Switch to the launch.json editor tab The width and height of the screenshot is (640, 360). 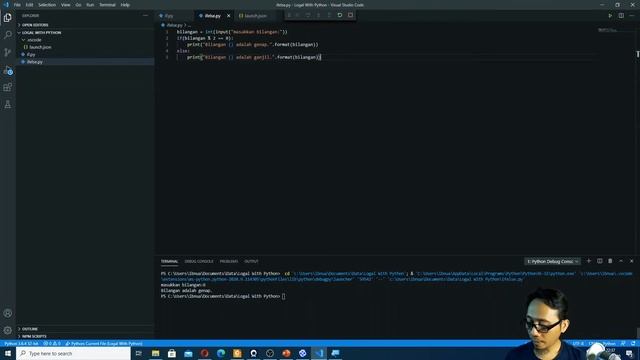tap(255, 16)
